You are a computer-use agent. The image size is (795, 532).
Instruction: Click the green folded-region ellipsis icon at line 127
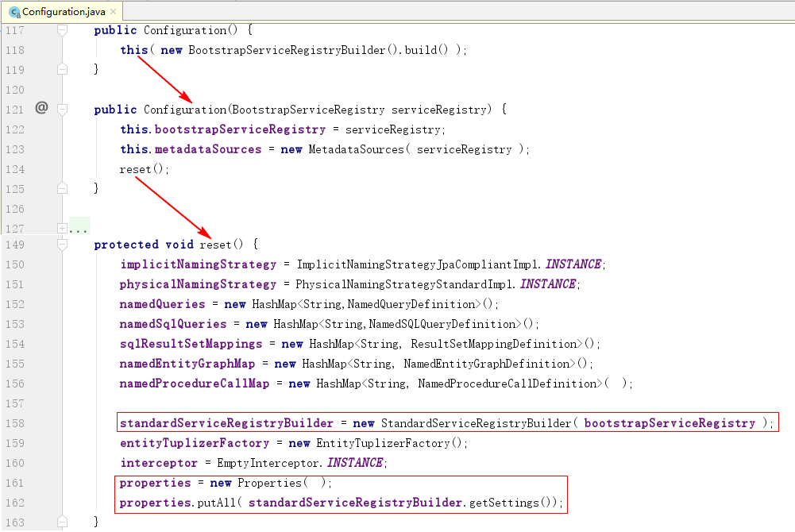point(77,229)
